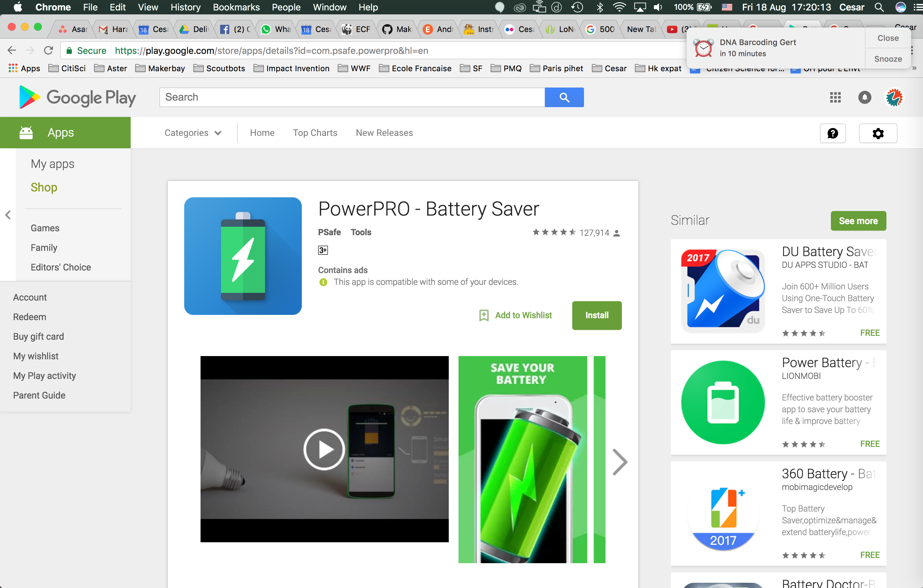Snooze the DNA Barcoding reminder
The height and width of the screenshot is (588, 923).
tap(888, 59)
